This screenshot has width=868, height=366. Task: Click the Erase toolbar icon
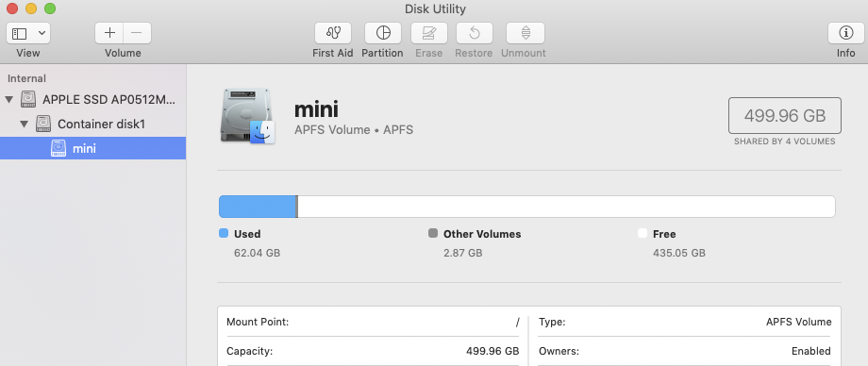click(429, 33)
